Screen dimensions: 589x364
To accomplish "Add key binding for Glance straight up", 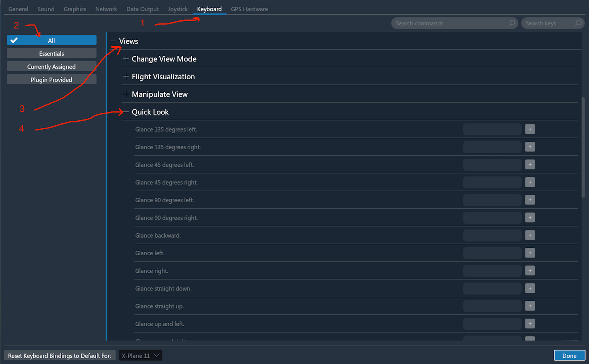I will [x=530, y=306].
